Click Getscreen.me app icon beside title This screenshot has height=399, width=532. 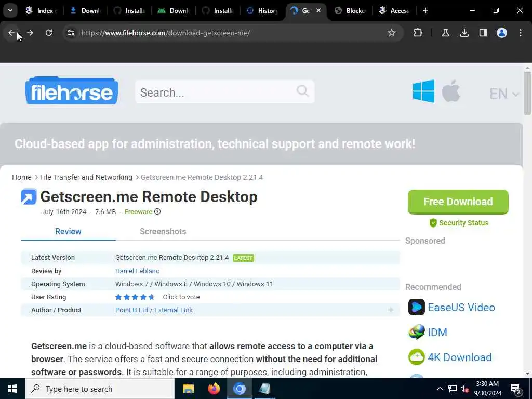[x=29, y=197]
